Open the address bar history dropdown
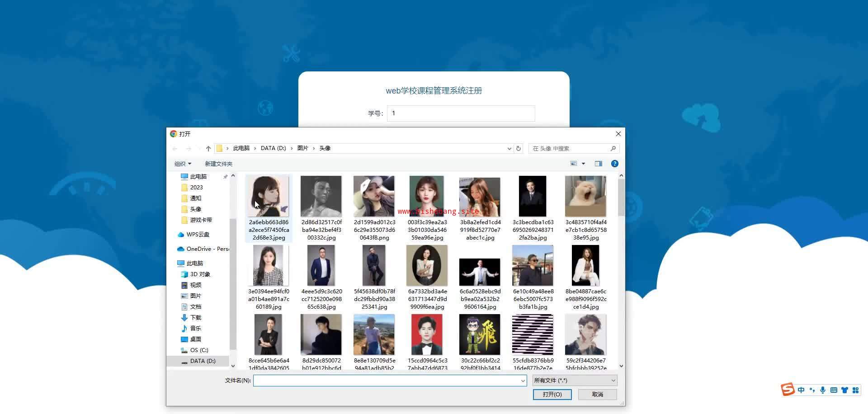This screenshot has width=868, height=414. pos(509,148)
